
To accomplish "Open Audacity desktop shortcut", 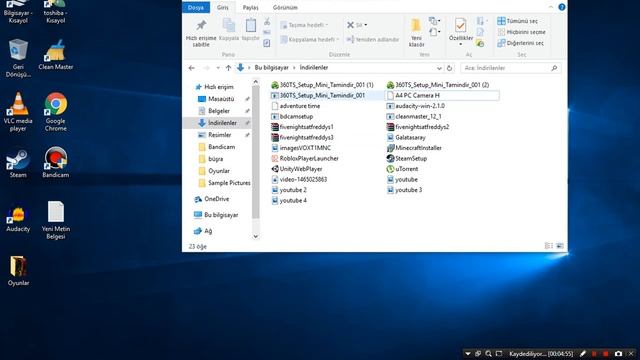I will tap(18, 220).
